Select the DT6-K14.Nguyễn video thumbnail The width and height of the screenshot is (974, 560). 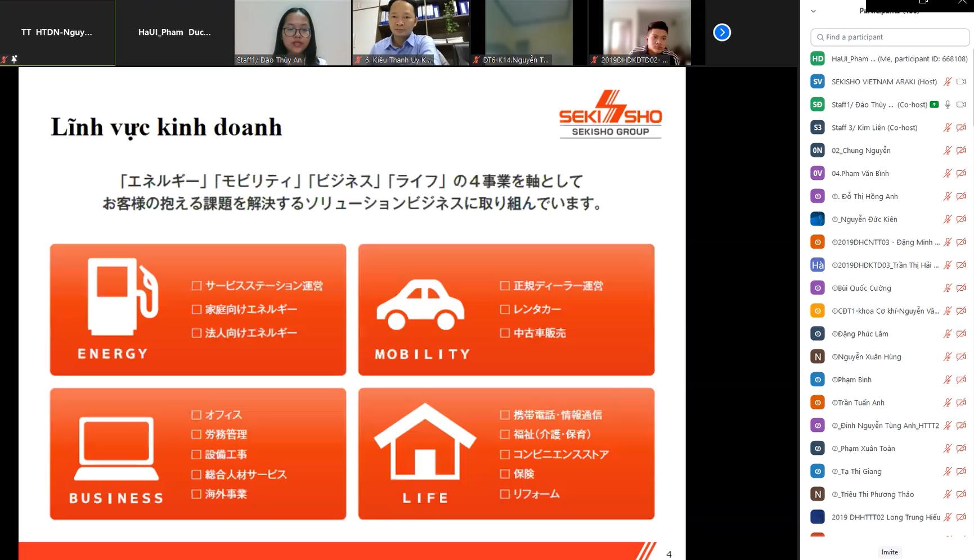(529, 33)
